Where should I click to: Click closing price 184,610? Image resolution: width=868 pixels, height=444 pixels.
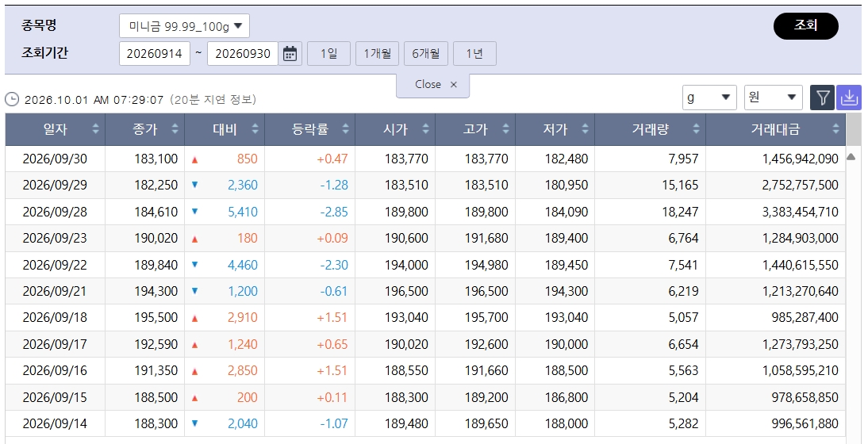[156, 212]
